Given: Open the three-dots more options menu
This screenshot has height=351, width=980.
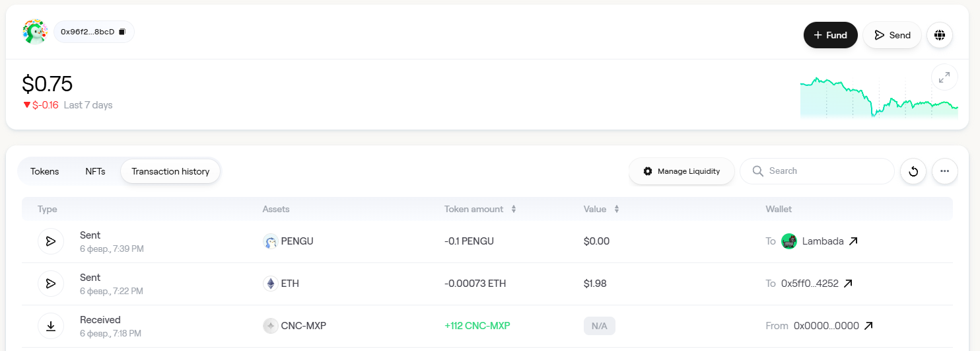Looking at the screenshot, I should coord(945,171).
